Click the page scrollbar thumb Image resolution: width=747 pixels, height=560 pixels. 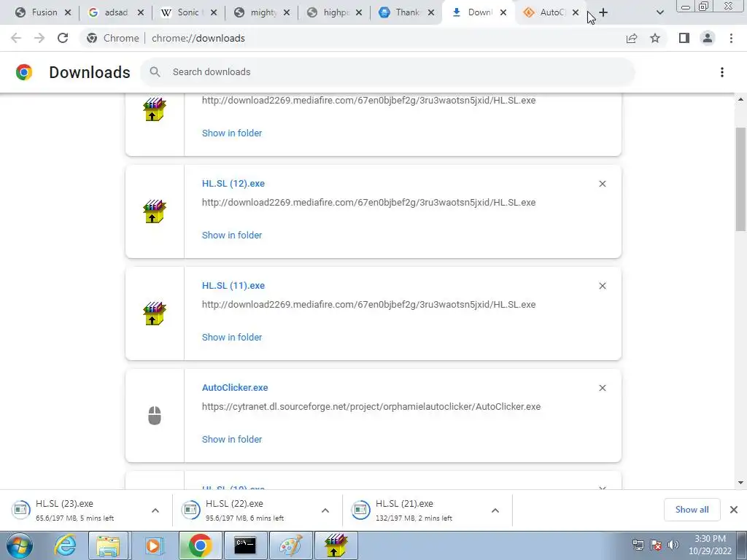pos(741,179)
